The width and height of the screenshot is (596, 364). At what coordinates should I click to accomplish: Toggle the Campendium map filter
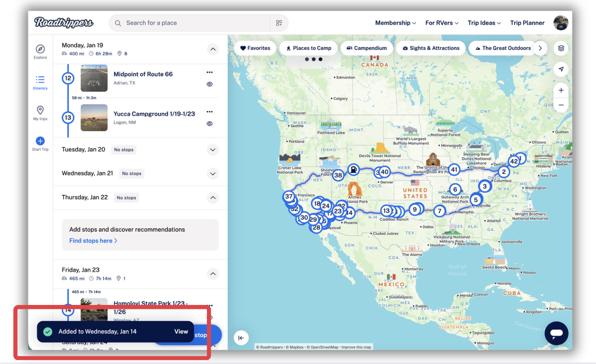367,48
